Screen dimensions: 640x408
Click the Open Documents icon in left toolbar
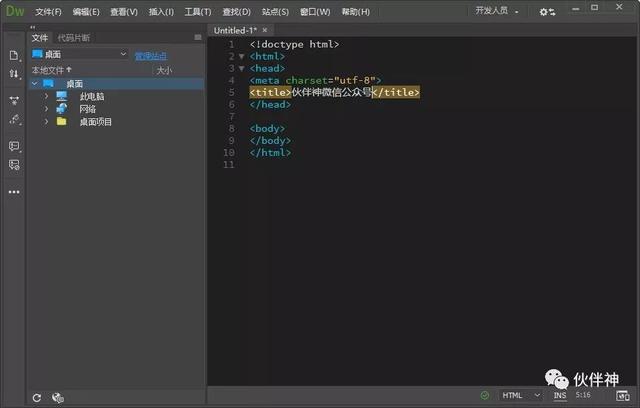click(x=14, y=55)
